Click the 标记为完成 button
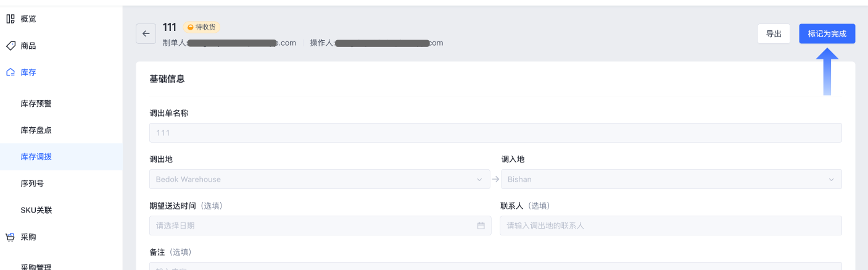Viewport: 868px width, 270px height. [827, 34]
